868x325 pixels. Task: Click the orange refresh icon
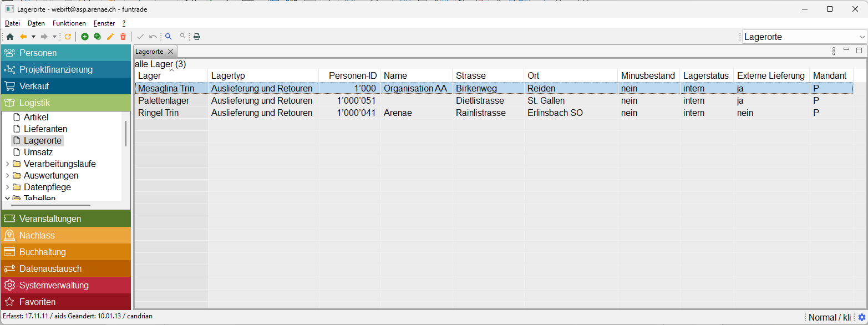(x=68, y=37)
